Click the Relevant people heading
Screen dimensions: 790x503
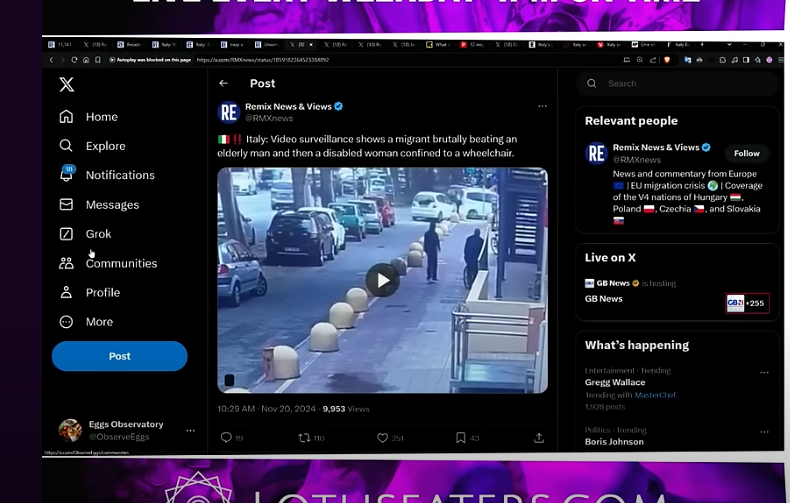631,121
